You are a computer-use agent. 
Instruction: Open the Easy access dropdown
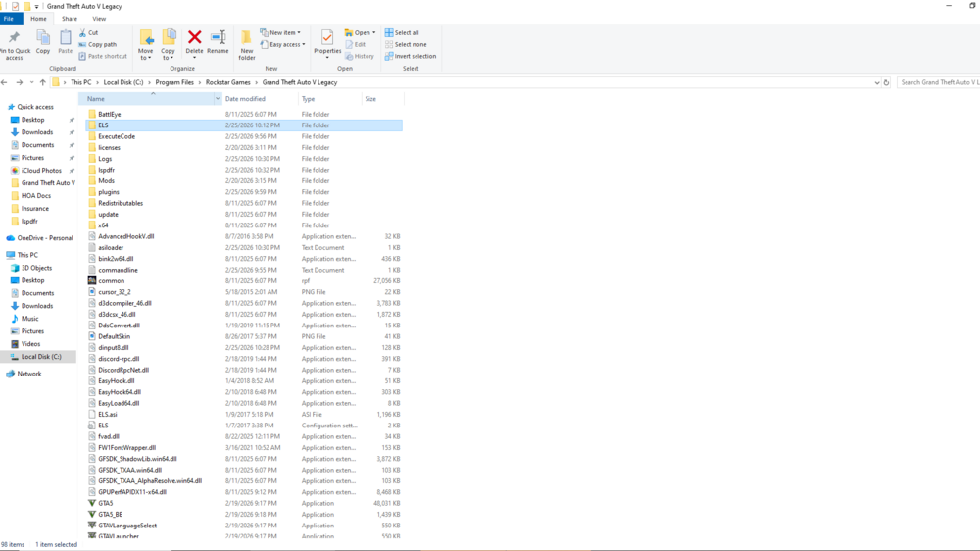coord(282,44)
